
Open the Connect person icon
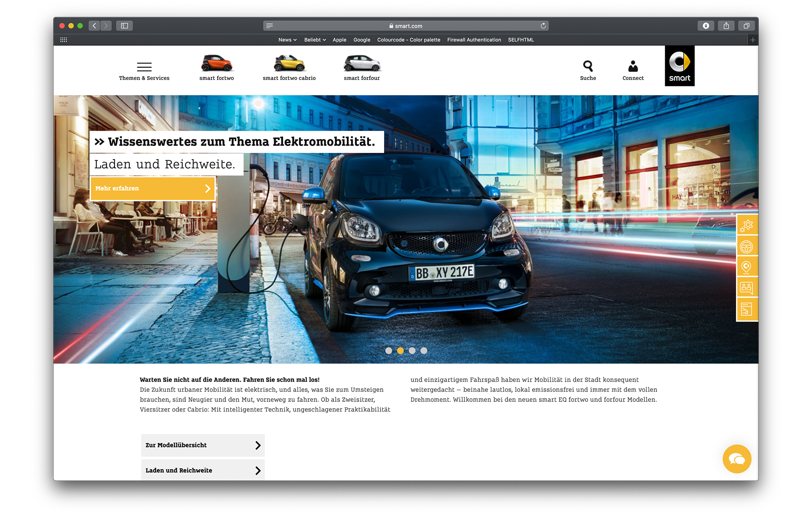tap(633, 66)
